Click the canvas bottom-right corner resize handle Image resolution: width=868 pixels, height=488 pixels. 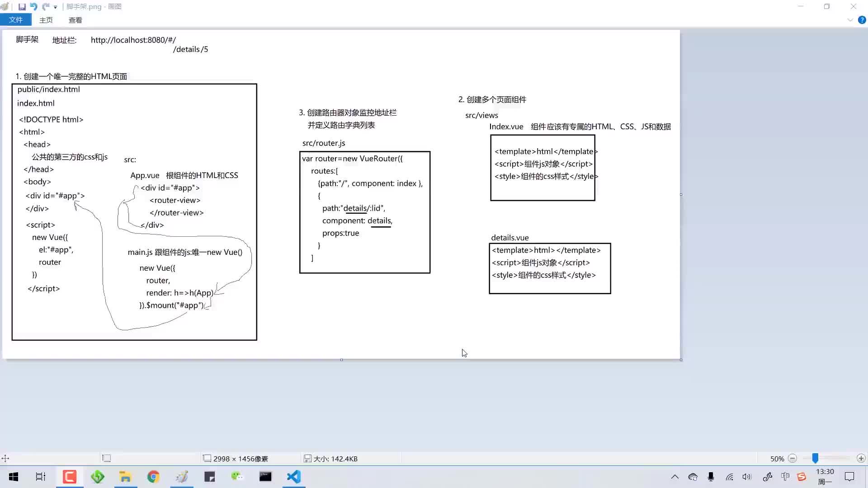coord(681,360)
